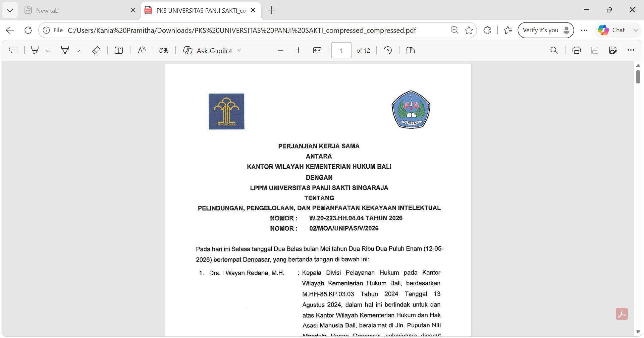Open the Favorites list
644x338 pixels.
pyautogui.click(x=508, y=30)
